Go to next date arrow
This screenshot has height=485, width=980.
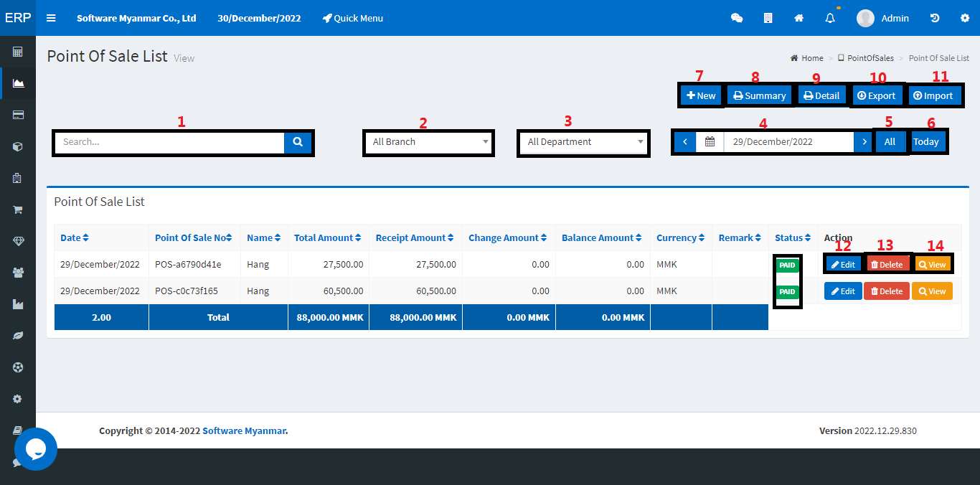pyautogui.click(x=863, y=142)
